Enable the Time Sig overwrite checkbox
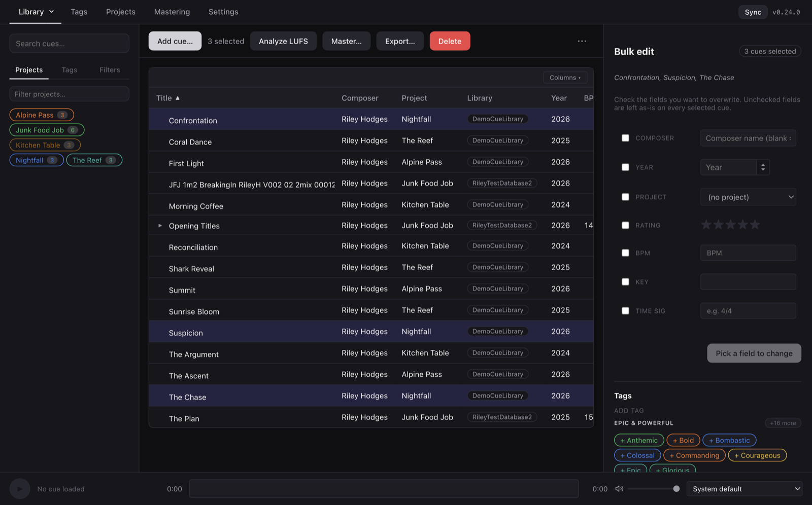The height and width of the screenshot is (505, 812). [x=625, y=311]
